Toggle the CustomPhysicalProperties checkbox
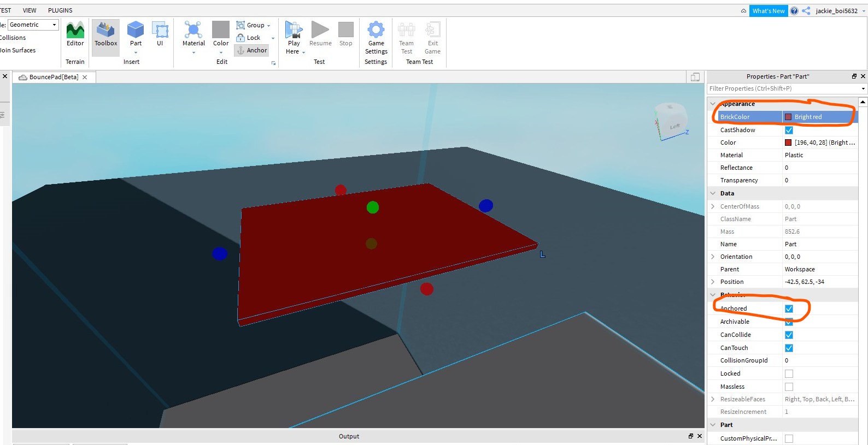Screen dimensions: 868x445 pyautogui.click(x=789, y=438)
